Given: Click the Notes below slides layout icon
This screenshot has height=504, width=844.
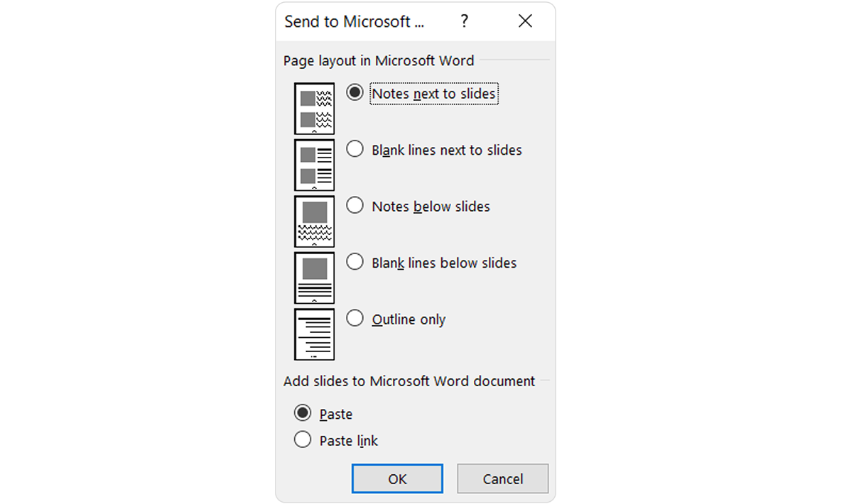Looking at the screenshot, I should (314, 221).
